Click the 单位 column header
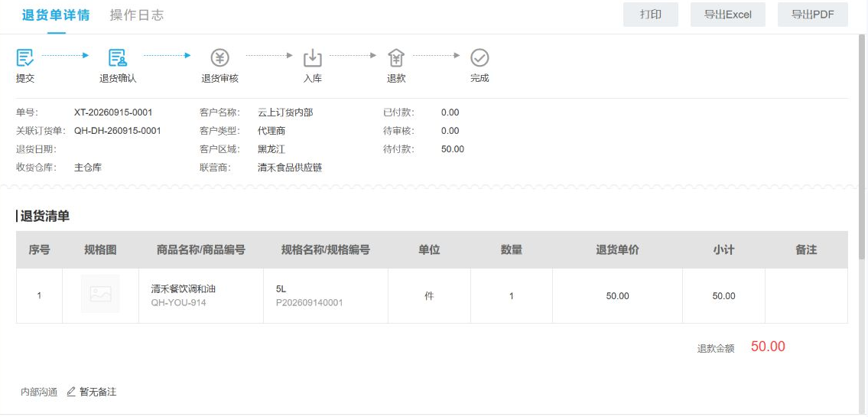The width and height of the screenshot is (868, 417). 429,249
